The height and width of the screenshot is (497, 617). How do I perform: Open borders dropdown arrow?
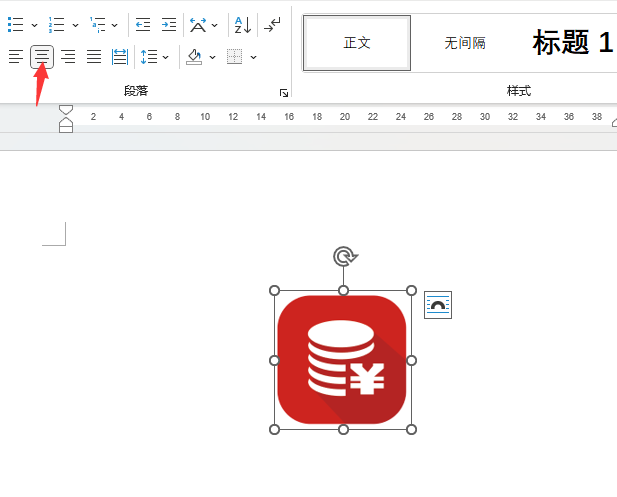click(x=253, y=57)
